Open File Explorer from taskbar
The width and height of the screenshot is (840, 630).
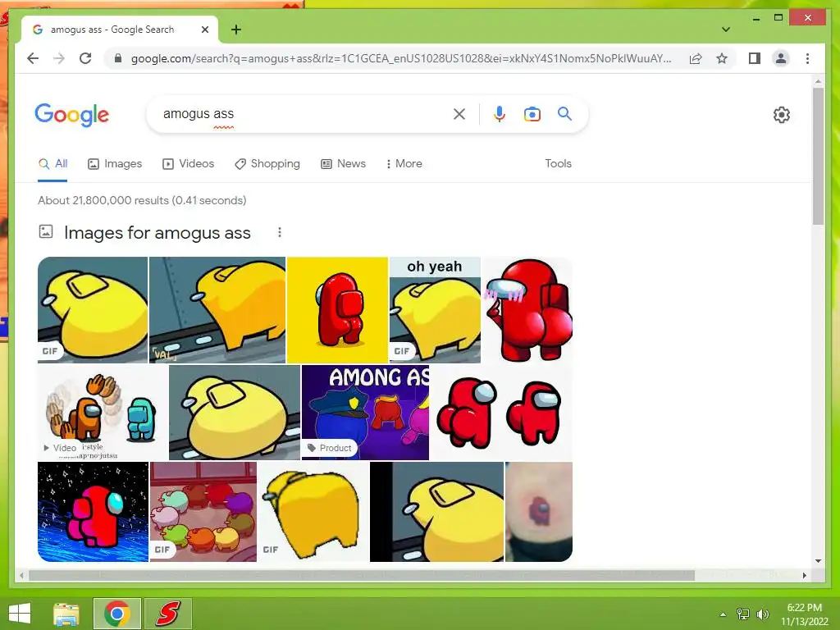(66, 614)
